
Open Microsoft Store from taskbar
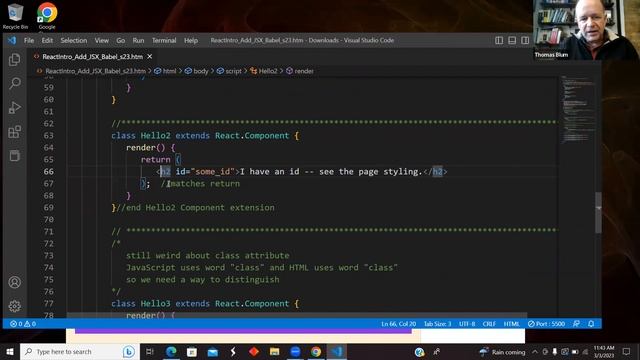192,351
